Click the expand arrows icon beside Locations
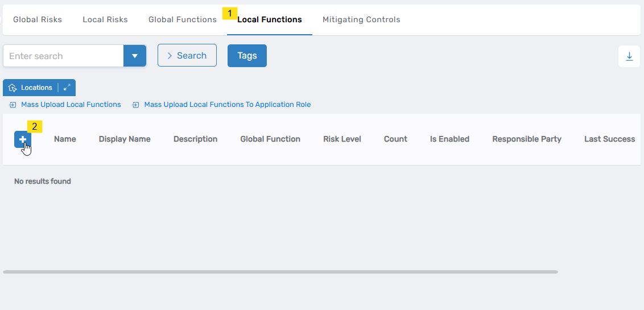 (67, 88)
